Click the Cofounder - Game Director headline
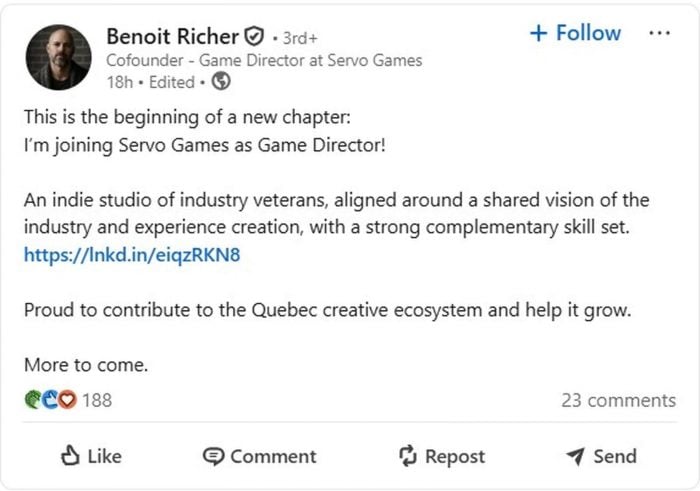Viewport: 700px width, 491px height. [x=264, y=60]
